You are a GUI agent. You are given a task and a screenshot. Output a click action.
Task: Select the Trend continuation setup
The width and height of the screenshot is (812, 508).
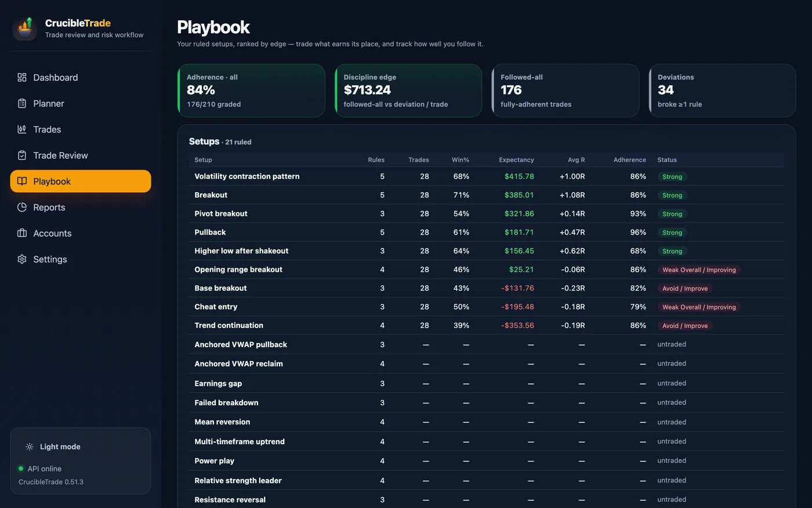point(487,325)
